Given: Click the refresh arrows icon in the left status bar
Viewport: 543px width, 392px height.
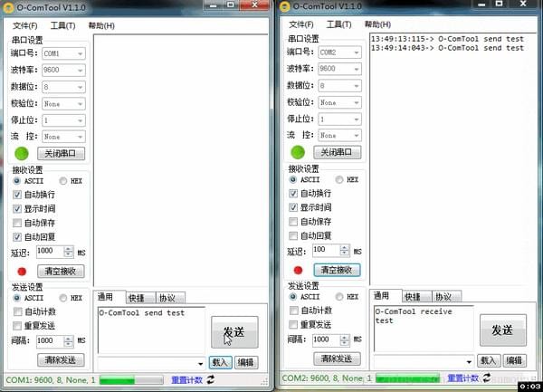Looking at the screenshot, I should tap(211, 379).
